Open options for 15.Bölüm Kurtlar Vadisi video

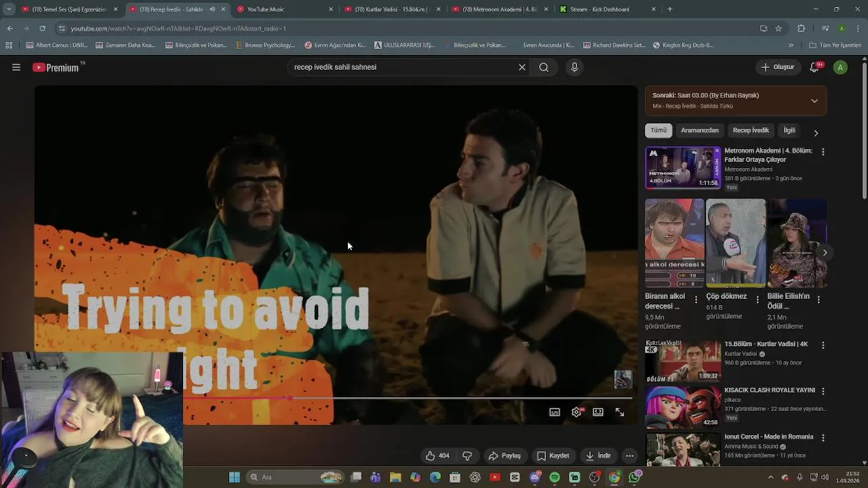[823, 345]
